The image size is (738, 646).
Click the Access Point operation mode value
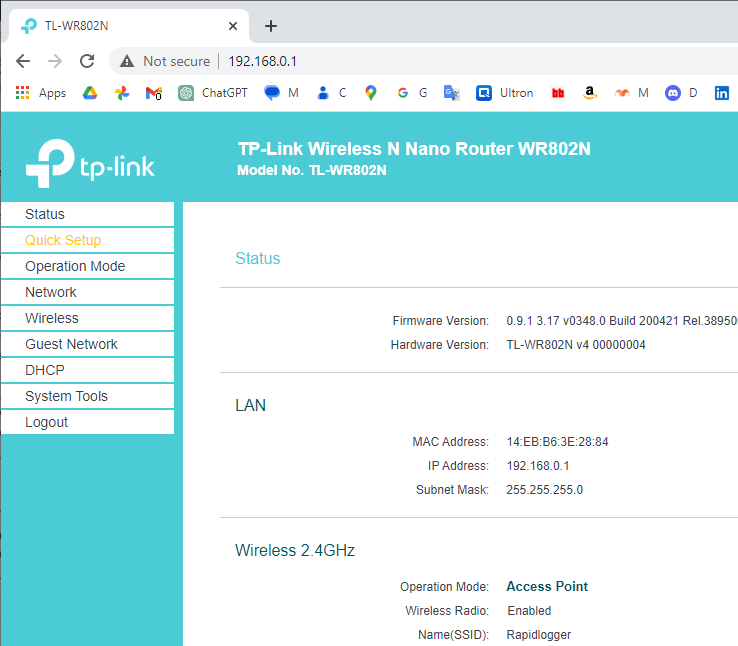547,586
